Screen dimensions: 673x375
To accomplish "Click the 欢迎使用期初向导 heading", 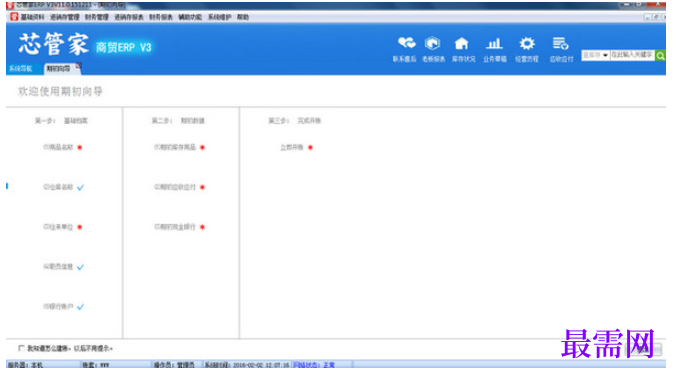I will click(60, 91).
